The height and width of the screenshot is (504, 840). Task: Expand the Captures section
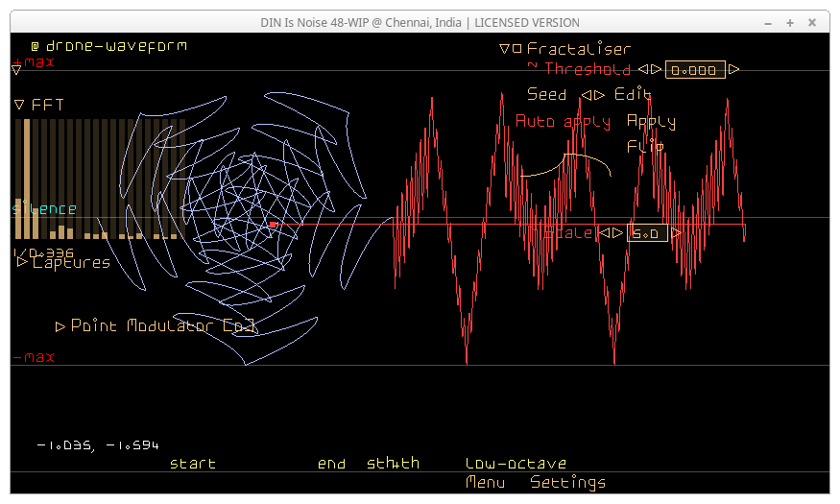point(22,262)
